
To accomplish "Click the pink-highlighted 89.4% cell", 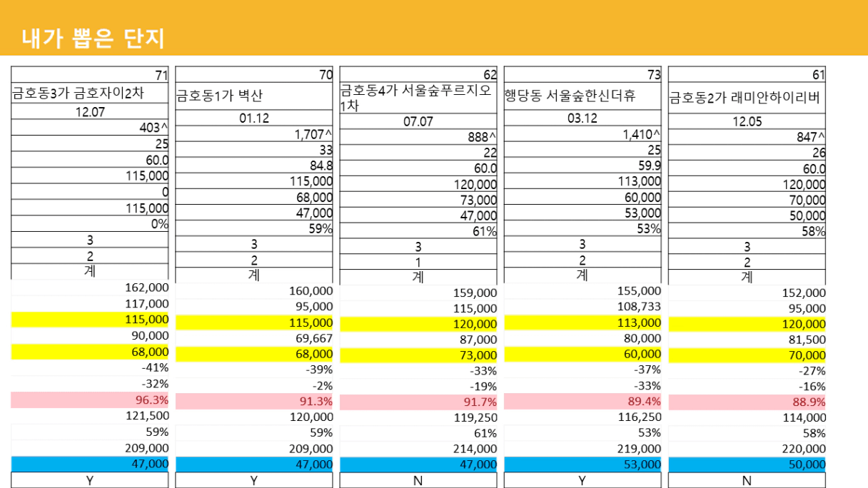I will 582,401.
